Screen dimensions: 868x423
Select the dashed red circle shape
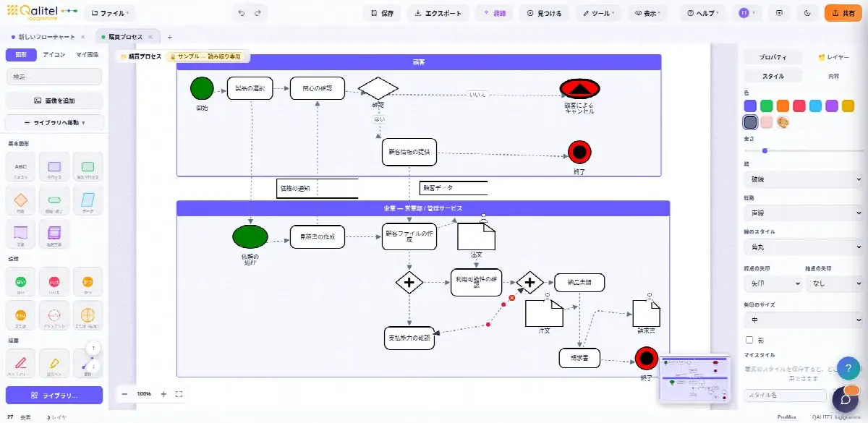(x=54, y=315)
